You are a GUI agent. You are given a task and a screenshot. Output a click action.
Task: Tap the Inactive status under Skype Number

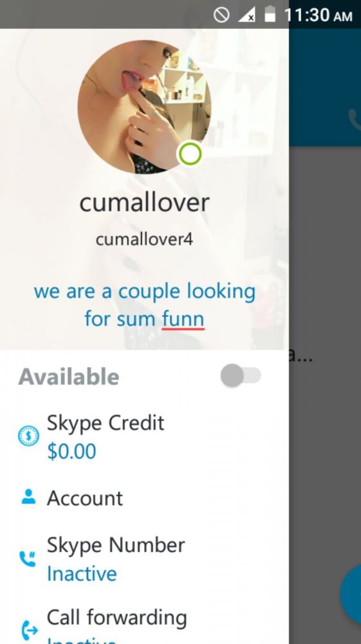(82, 573)
